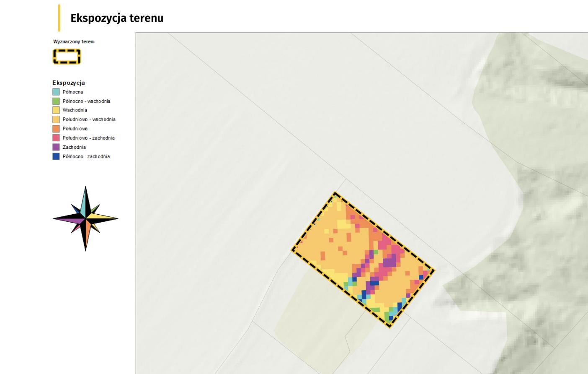Click the Ekspozycja legend title

[69, 83]
